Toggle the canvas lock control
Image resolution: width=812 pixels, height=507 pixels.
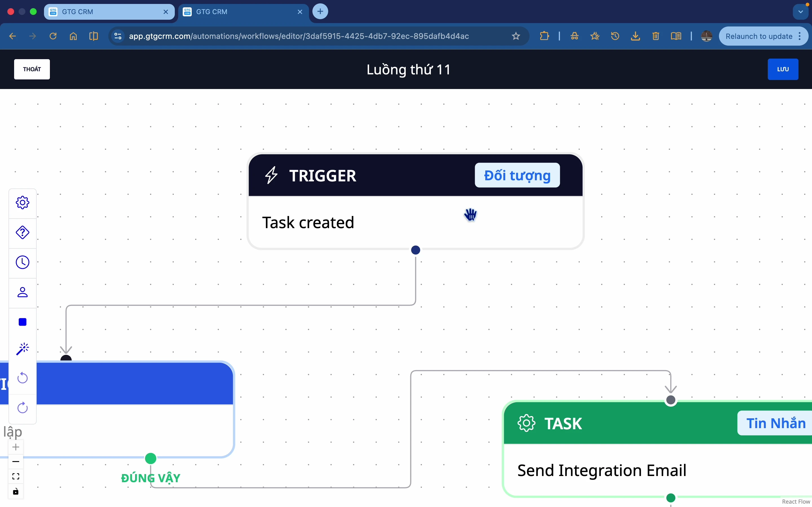click(16, 492)
